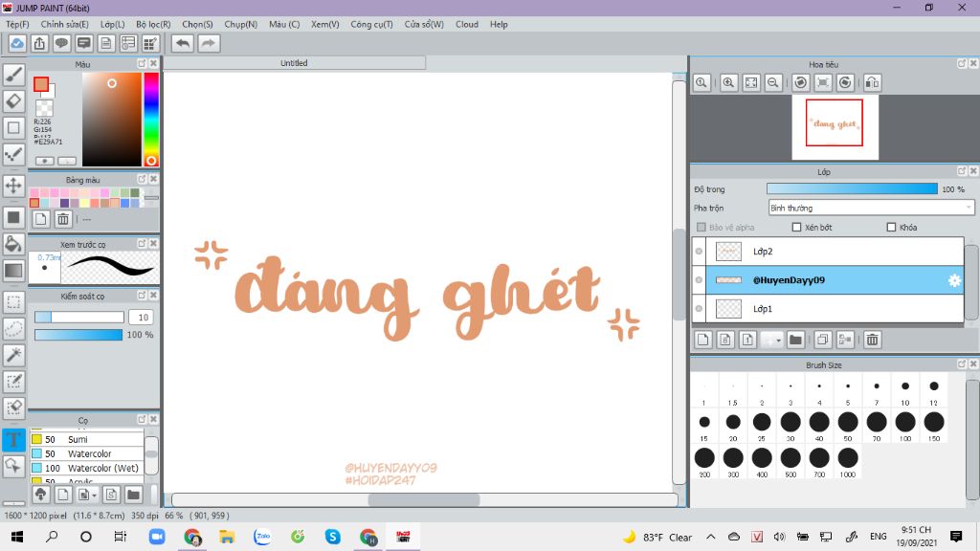980x551 pixels.
Task: Zoom out using the navigator magnifier minus
Action: tap(773, 82)
